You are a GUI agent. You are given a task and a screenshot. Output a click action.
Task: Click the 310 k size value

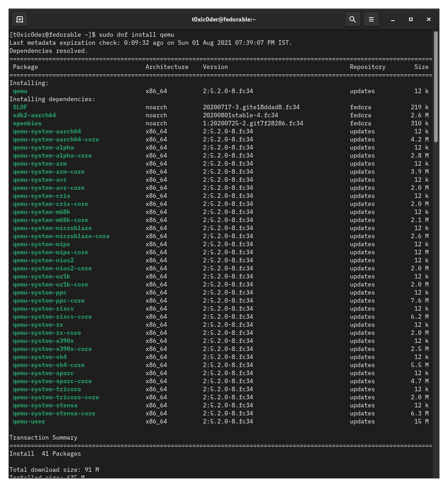coord(419,123)
